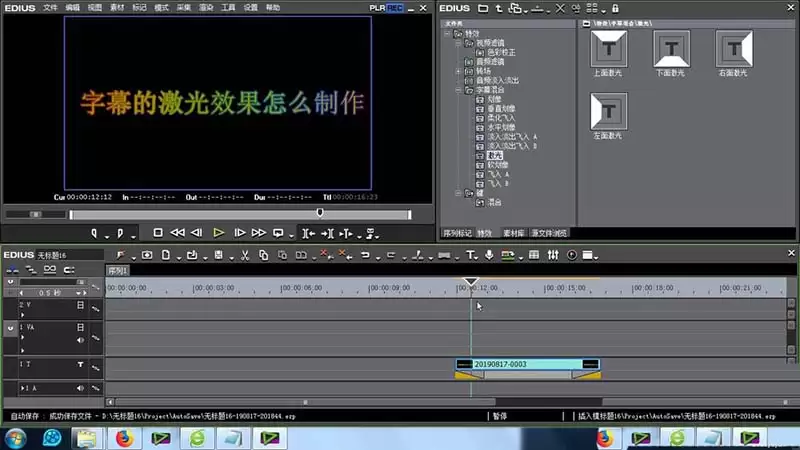Select the 序列1 sequence tab
800x450 pixels.
[117, 271]
